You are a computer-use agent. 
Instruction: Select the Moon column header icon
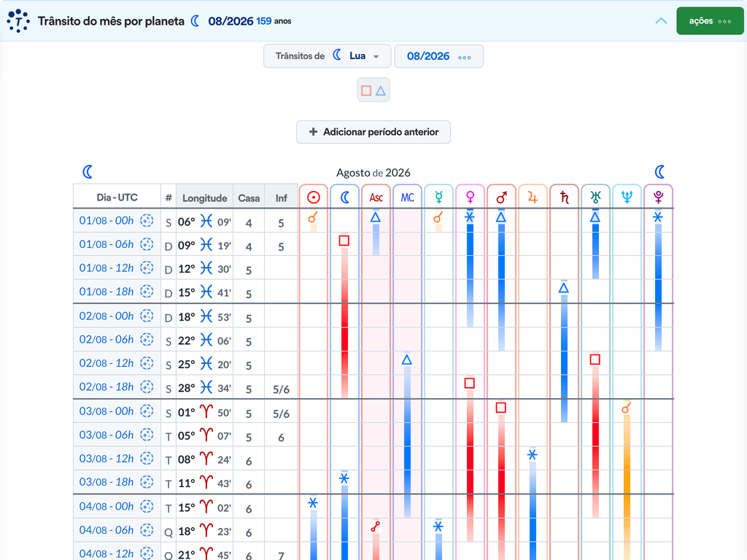(345, 197)
